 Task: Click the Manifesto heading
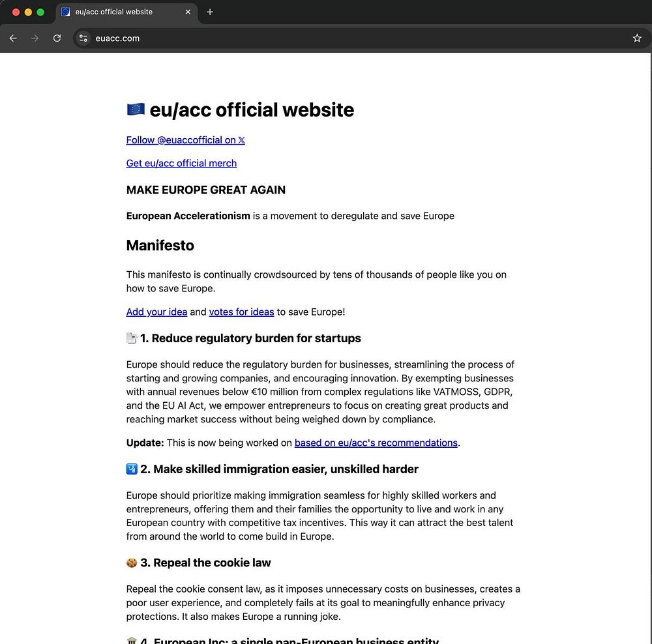click(160, 245)
